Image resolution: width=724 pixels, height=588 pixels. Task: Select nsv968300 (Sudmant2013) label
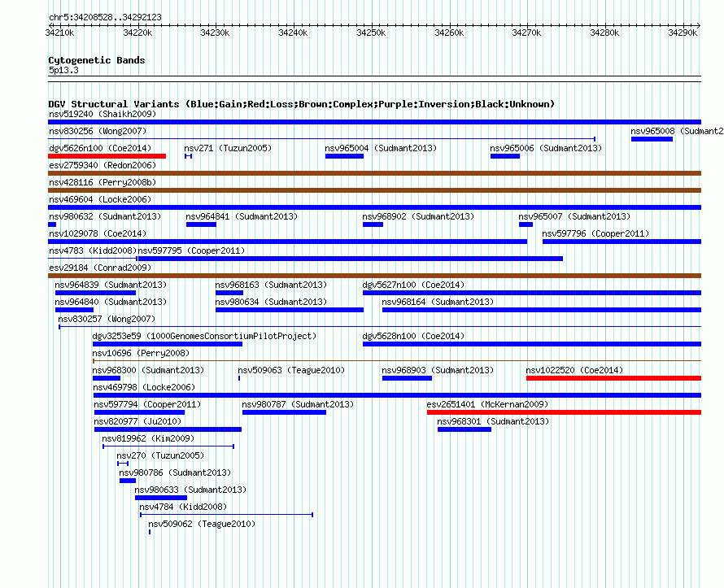(x=148, y=370)
